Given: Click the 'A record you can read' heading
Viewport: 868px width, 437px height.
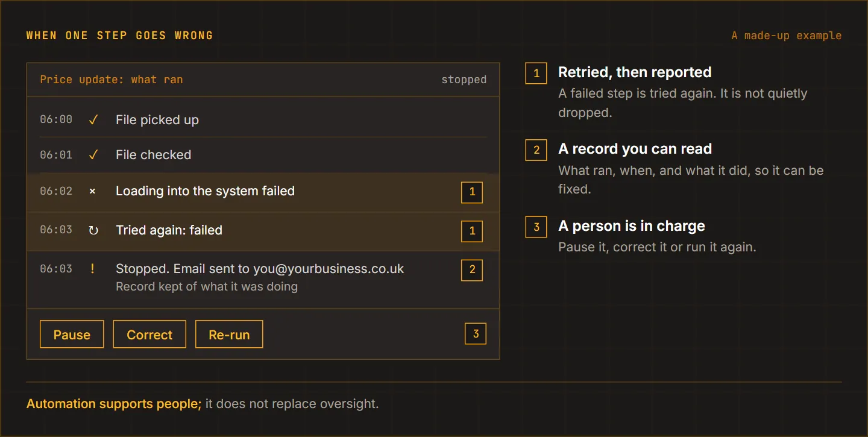Looking at the screenshot, I should click(x=635, y=149).
